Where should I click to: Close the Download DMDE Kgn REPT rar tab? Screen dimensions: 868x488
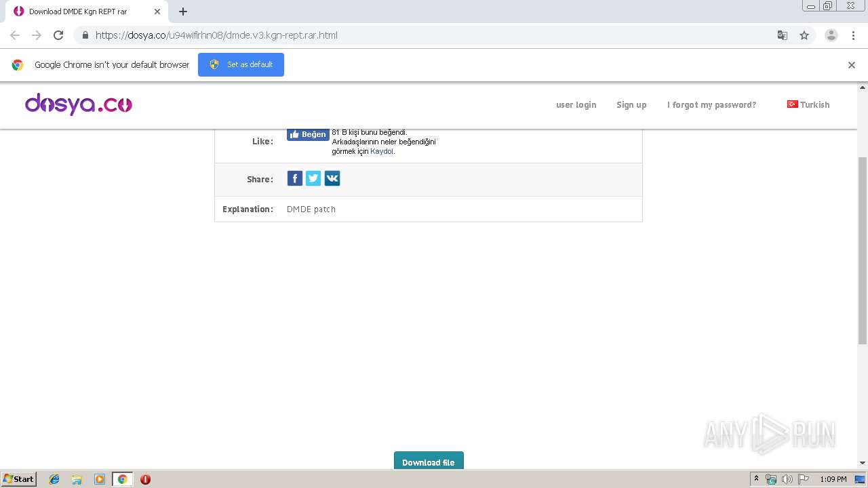(157, 12)
